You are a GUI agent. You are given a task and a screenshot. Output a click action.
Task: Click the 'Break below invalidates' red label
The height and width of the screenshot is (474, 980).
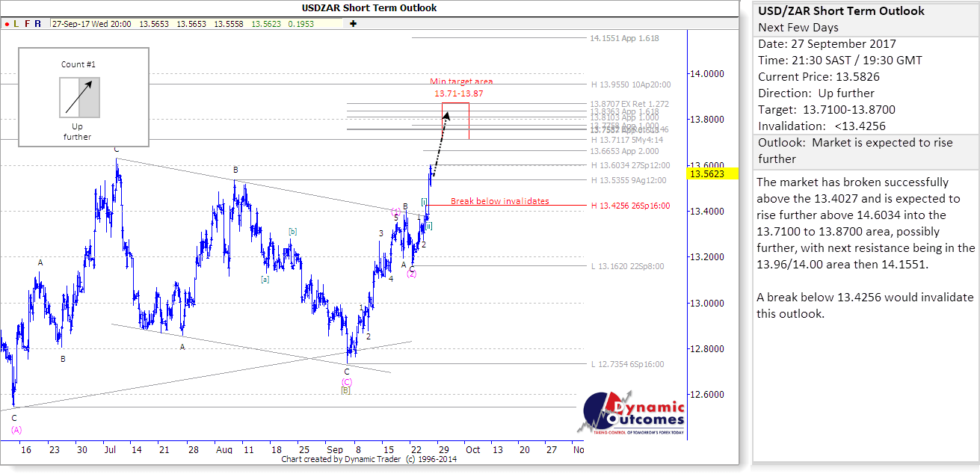pos(499,201)
